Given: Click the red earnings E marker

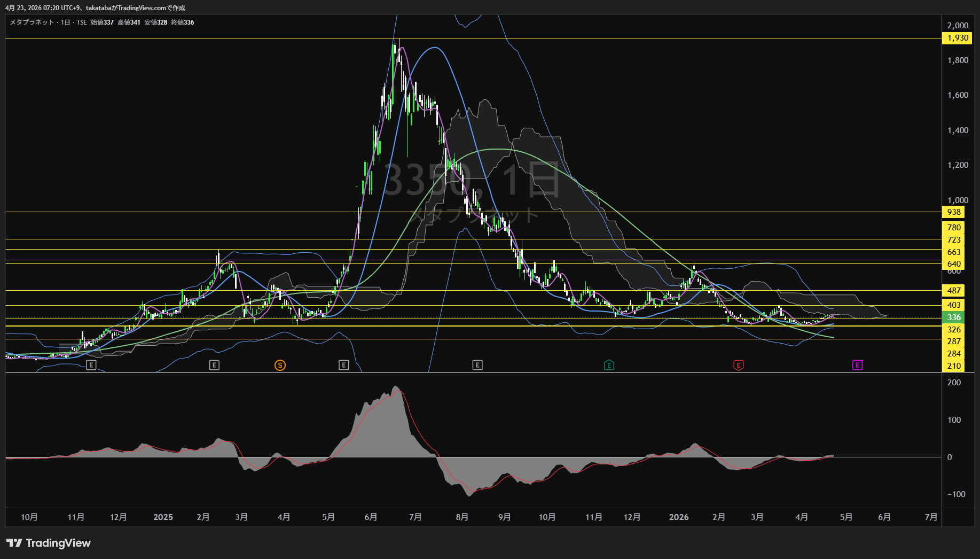Looking at the screenshot, I should [x=738, y=365].
